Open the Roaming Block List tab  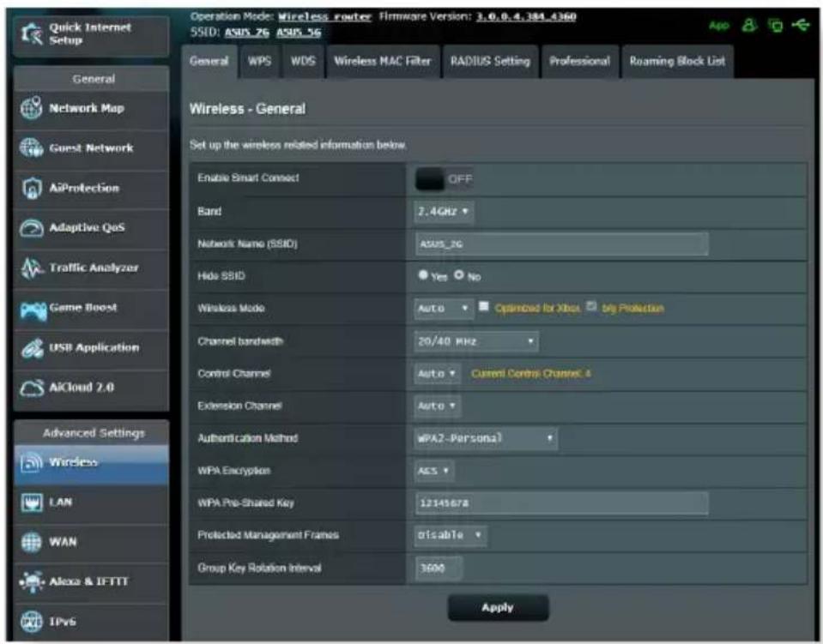678,62
